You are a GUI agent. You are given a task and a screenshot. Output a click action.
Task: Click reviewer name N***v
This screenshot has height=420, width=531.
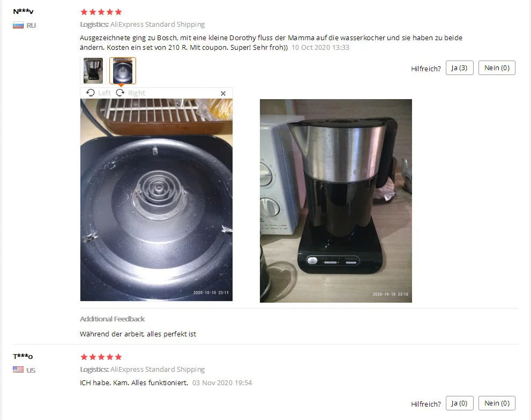tap(23, 11)
